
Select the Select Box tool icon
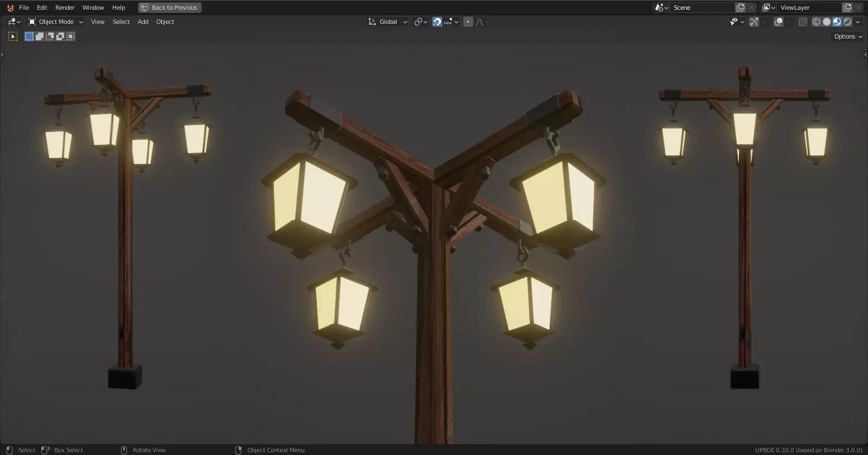tap(13, 36)
